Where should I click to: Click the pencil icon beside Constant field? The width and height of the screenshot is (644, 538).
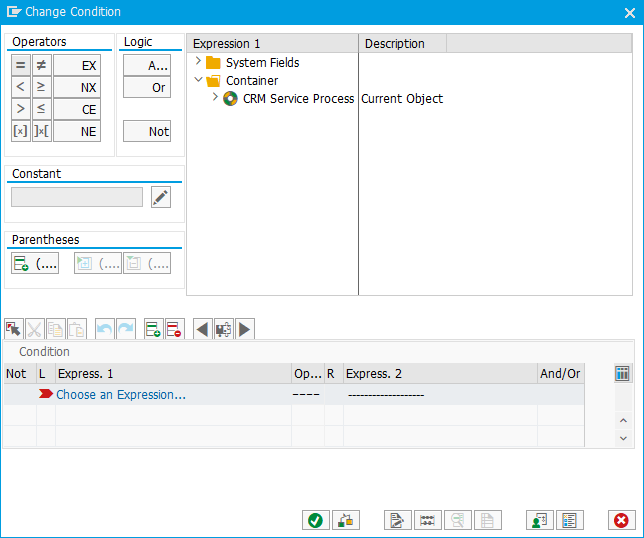pos(160,197)
